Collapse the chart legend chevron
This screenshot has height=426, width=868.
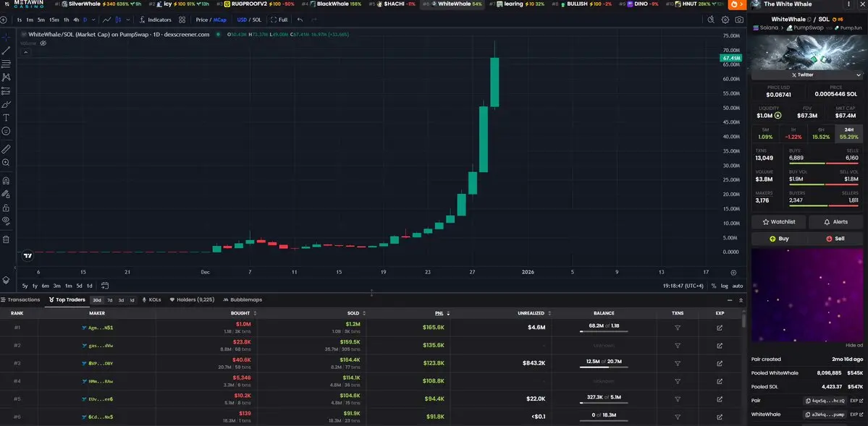click(x=25, y=52)
